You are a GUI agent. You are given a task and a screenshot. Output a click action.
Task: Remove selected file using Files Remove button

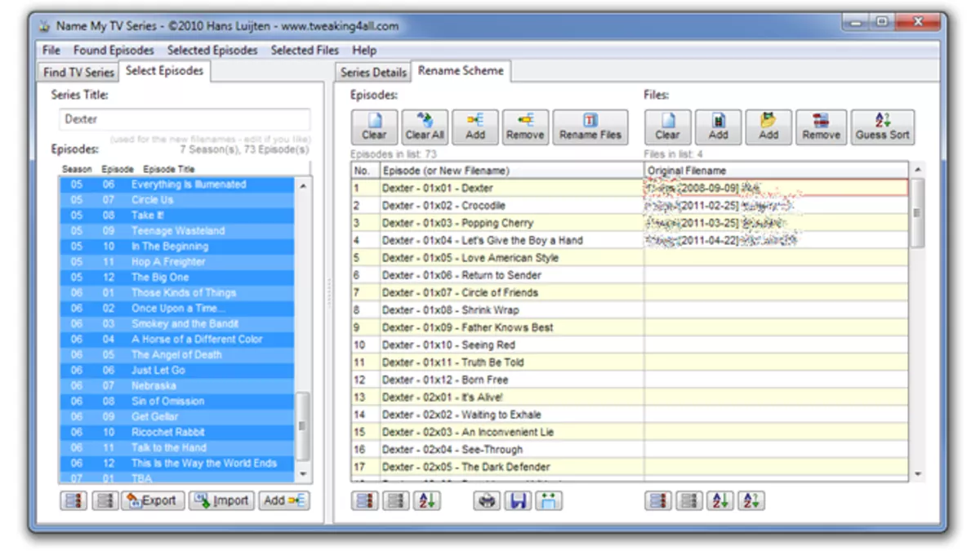[x=821, y=127]
